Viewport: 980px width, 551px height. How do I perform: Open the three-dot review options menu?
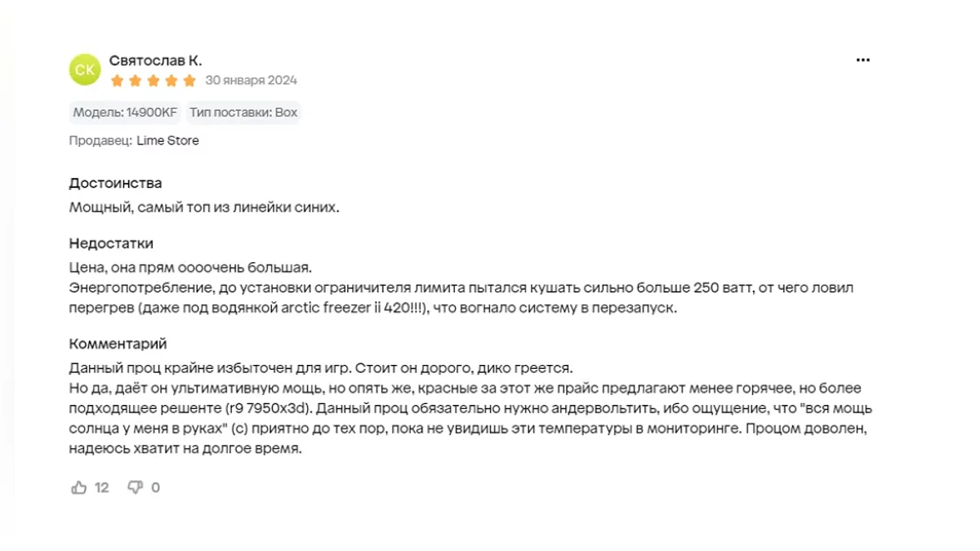click(x=862, y=60)
